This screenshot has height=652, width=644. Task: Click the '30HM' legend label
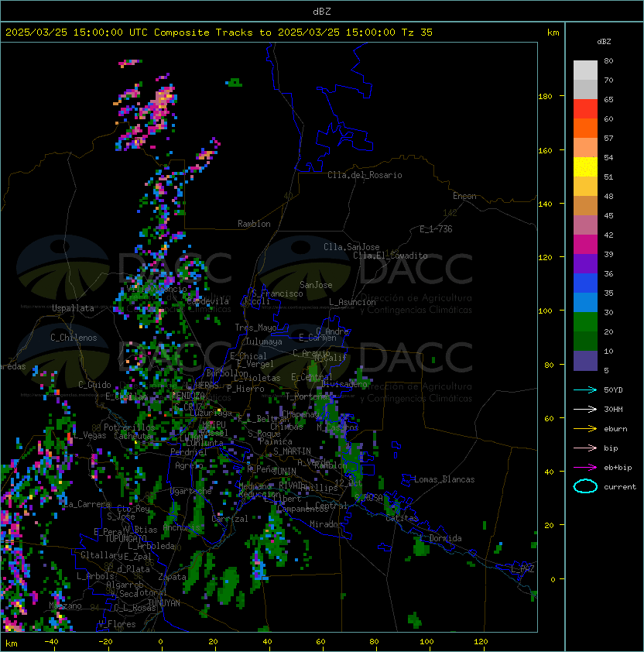tap(613, 409)
